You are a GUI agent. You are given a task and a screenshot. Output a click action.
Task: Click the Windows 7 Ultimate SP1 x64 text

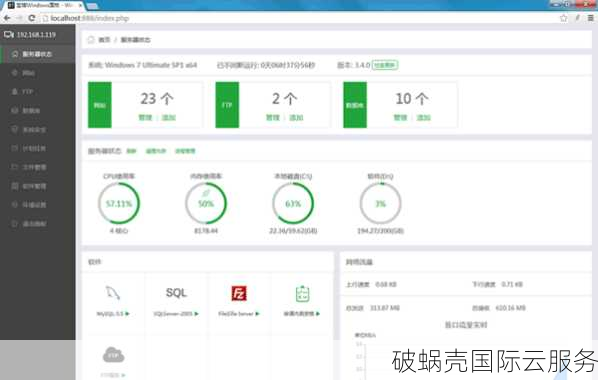point(151,65)
